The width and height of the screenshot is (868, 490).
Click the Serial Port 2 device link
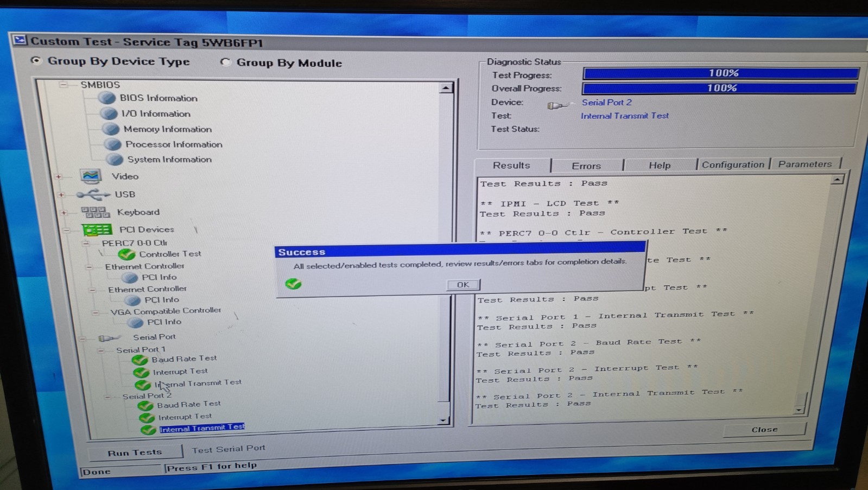pos(606,102)
